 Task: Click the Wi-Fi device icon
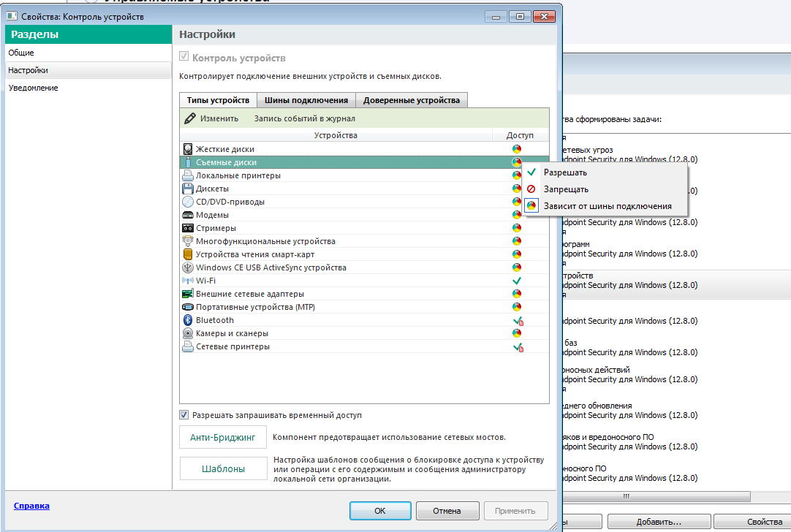pyautogui.click(x=188, y=281)
